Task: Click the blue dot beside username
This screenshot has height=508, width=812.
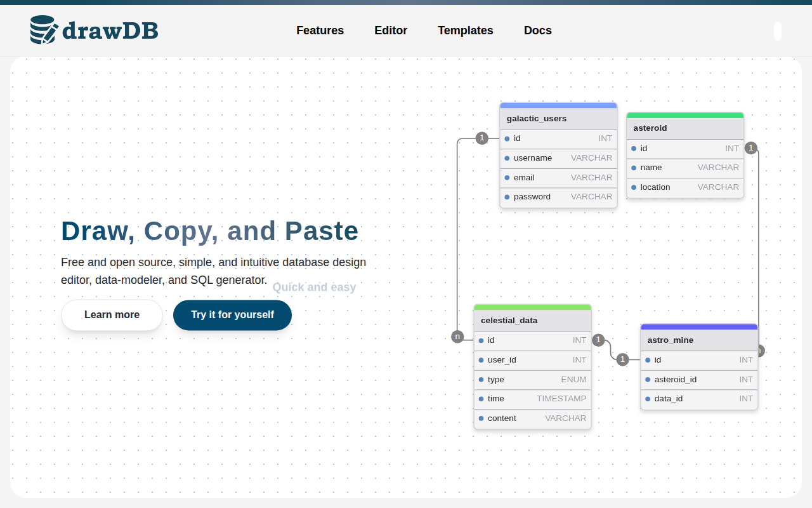Action: point(507,158)
